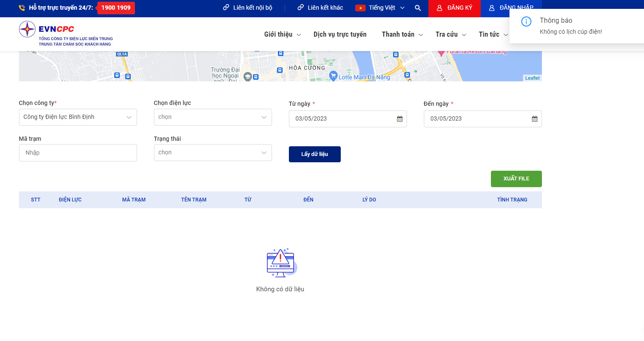Click the info icon in Thông báo notification
The width and height of the screenshot is (644, 341).
point(526,21)
